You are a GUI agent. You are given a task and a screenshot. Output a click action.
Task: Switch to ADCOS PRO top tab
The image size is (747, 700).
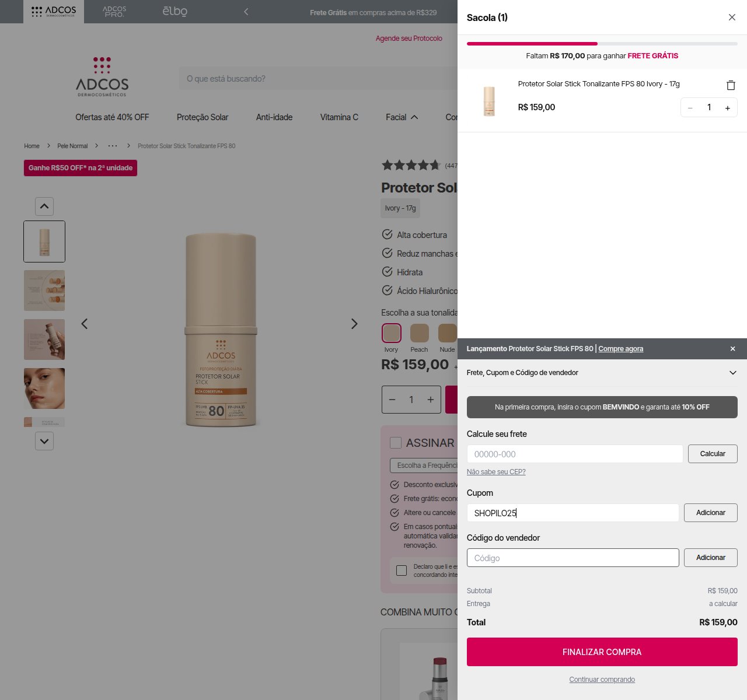pyautogui.click(x=114, y=12)
